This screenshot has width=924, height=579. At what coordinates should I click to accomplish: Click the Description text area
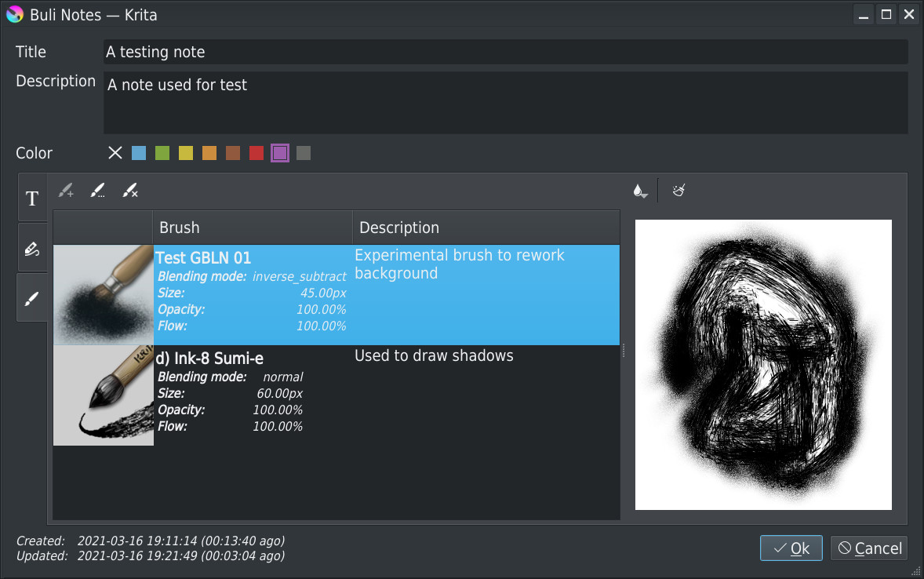click(506, 103)
